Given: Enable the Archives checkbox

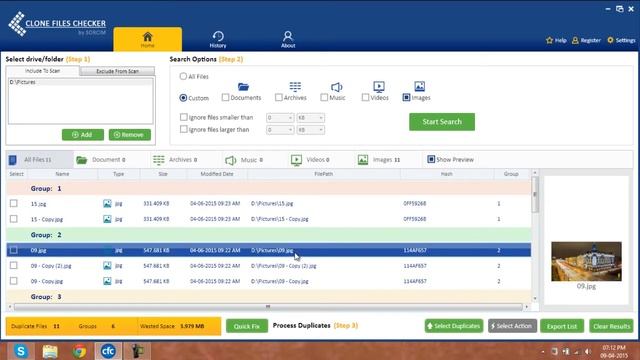Looking at the screenshot, I should tap(278, 97).
